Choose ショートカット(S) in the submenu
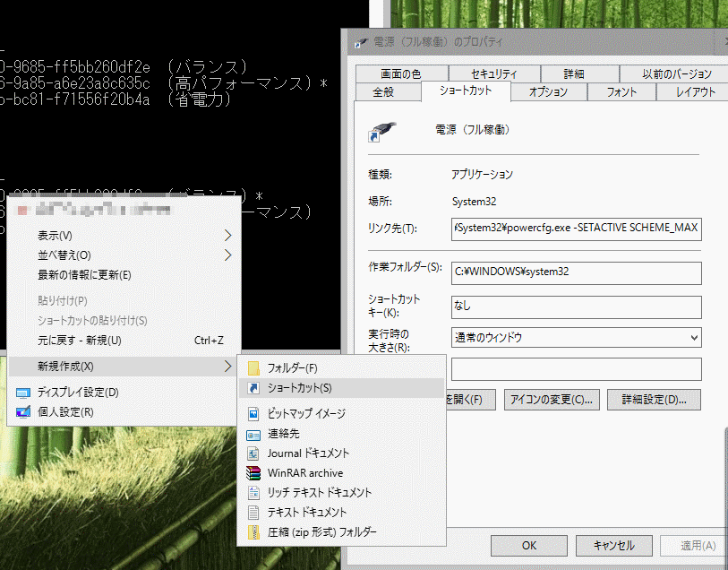Screen dimensions: 728x570 341,388
